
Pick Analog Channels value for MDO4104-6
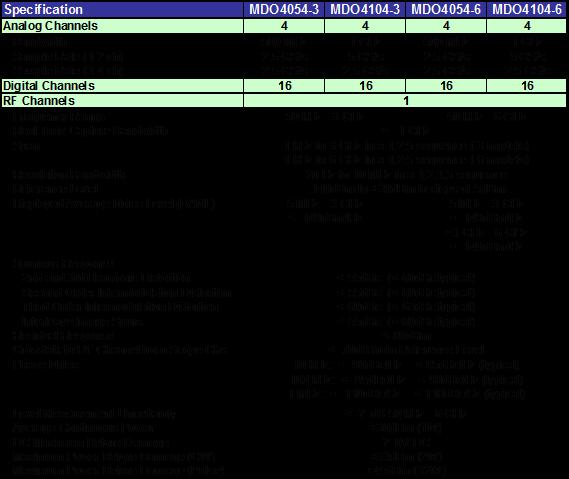pyautogui.click(x=526, y=26)
